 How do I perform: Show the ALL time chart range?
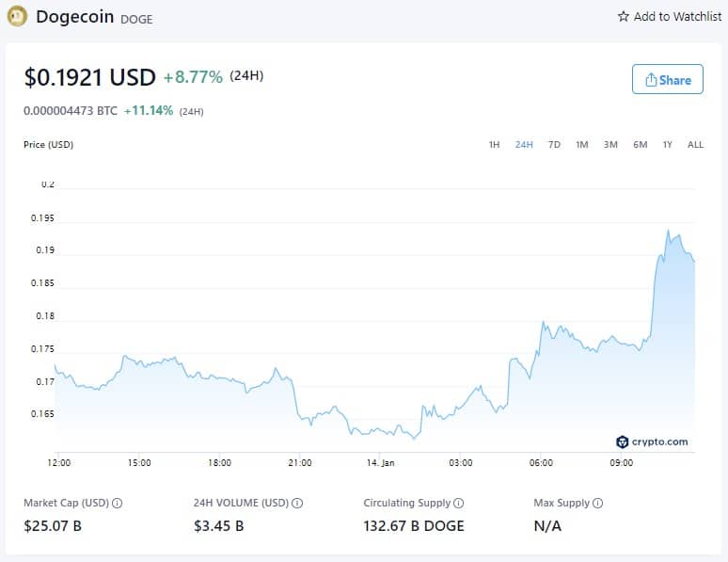[x=695, y=145]
